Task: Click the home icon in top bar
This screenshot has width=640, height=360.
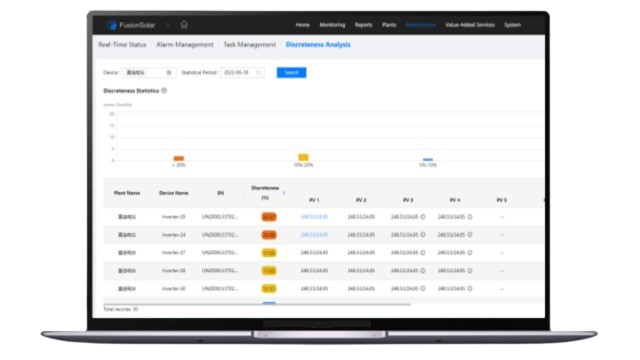Action: 184,25
